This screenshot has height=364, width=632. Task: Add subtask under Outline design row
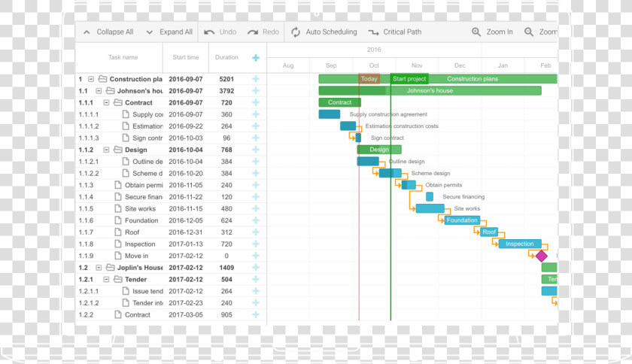tap(256, 161)
